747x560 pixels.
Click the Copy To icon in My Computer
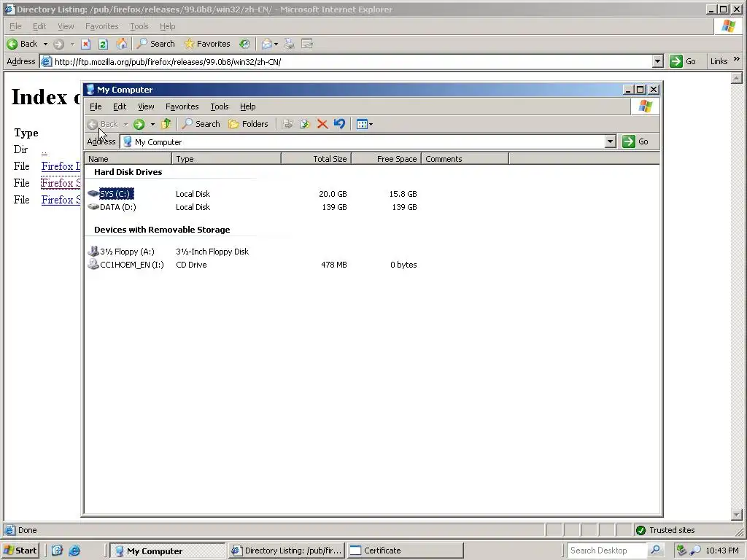pos(305,124)
